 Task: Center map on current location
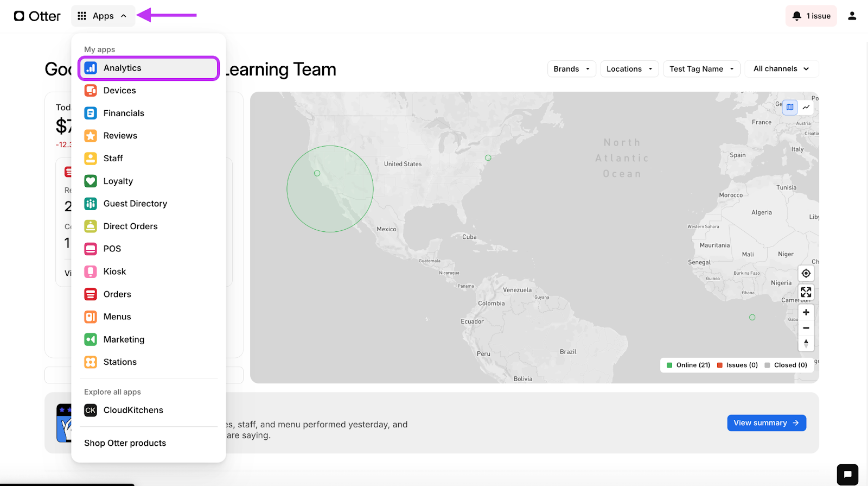click(x=806, y=273)
